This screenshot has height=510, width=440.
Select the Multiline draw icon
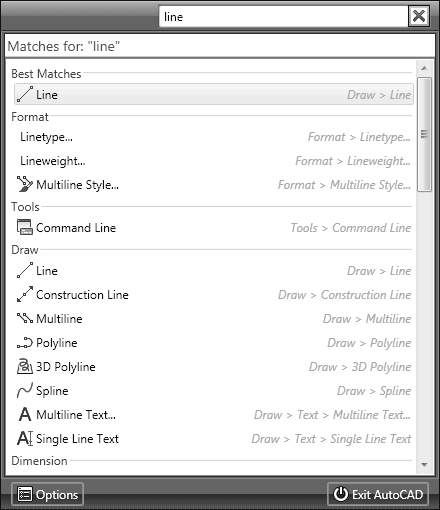(25, 318)
